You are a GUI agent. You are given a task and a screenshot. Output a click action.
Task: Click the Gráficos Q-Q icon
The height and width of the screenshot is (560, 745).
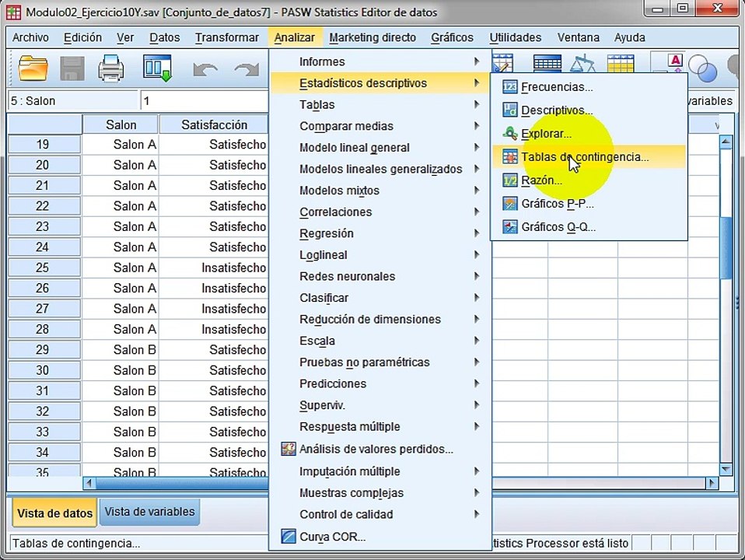click(x=509, y=226)
